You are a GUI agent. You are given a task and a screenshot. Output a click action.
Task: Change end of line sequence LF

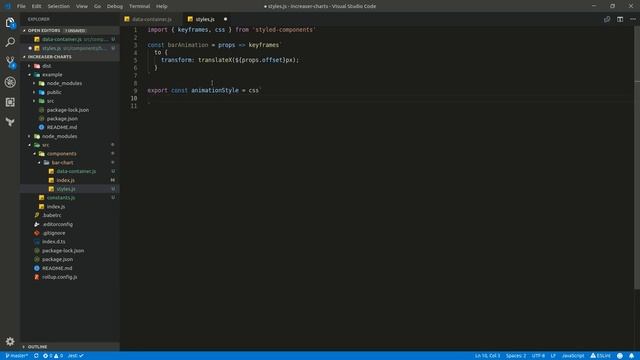click(553, 356)
